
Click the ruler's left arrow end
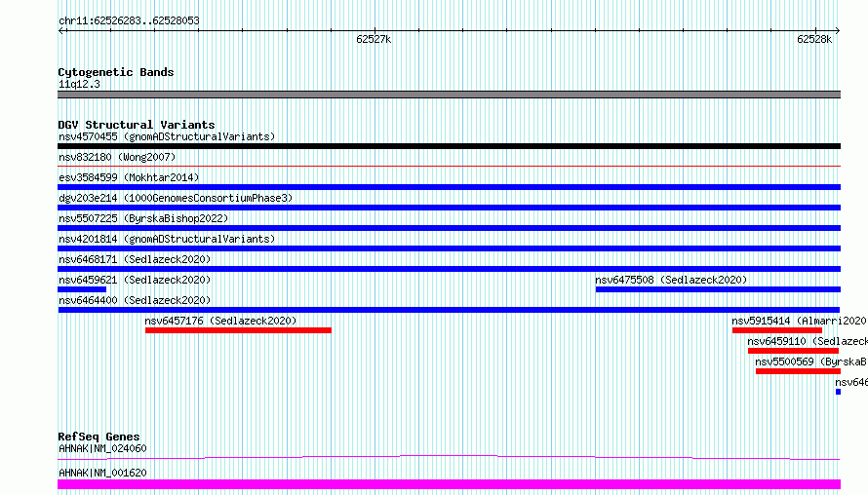tap(61, 30)
